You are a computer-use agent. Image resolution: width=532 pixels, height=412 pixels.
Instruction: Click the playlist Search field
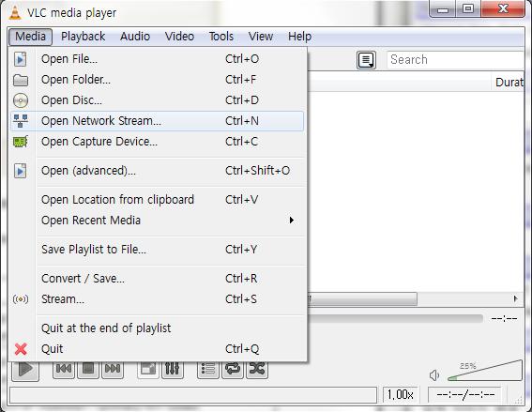(455, 60)
